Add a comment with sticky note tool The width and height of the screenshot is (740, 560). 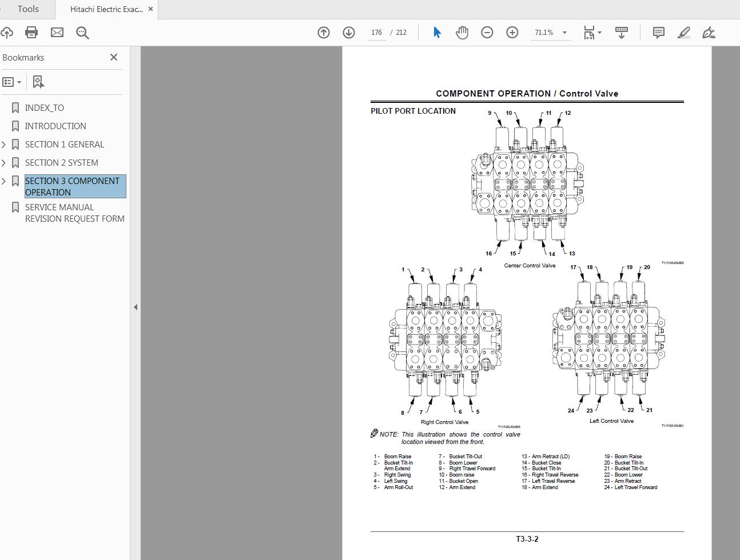(659, 33)
